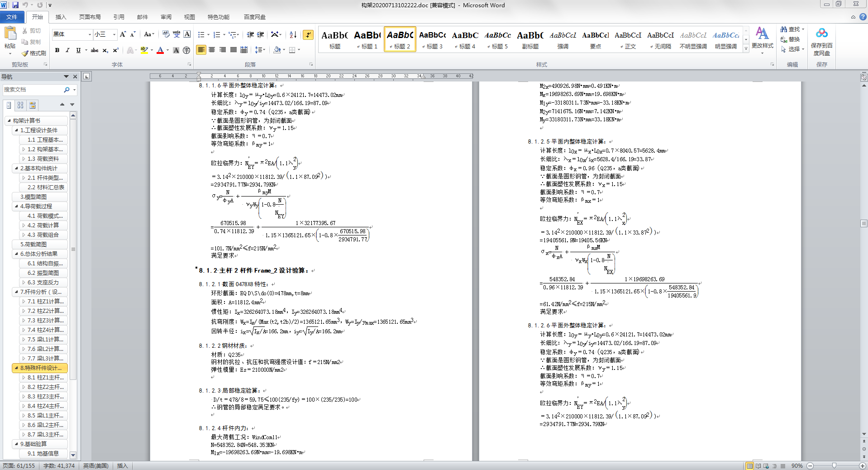Increase indent with the indent icon
This screenshot has height=470, width=868.
tap(261, 34)
